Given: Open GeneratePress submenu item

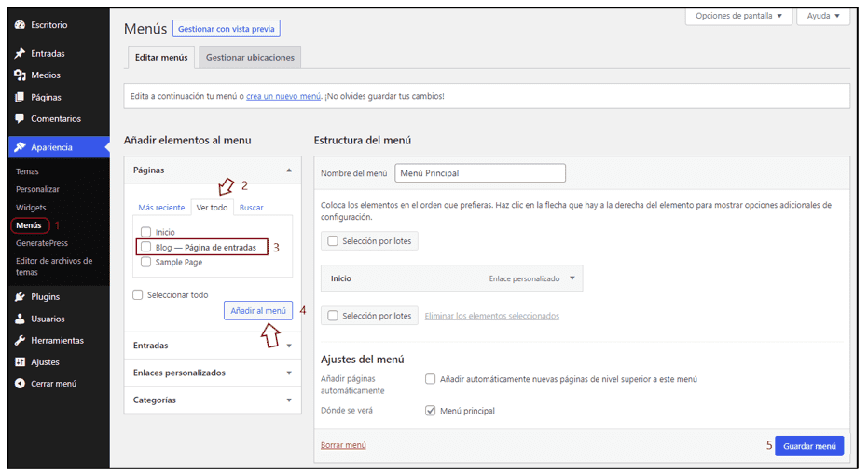Looking at the screenshot, I should coord(42,243).
